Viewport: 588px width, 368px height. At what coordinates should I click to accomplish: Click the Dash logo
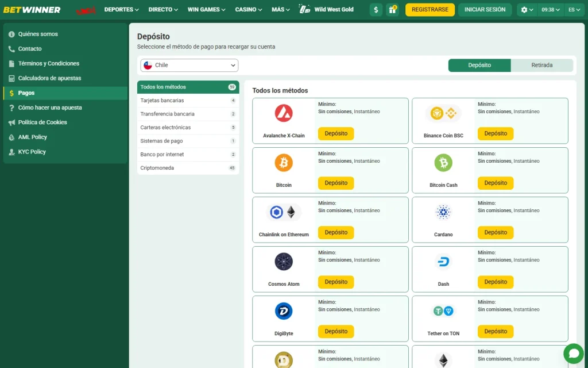(x=443, y=262)
